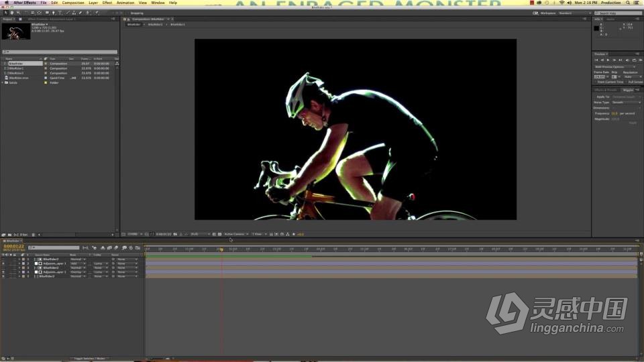Open the 1 View layout dropdown
644x362 pixels.
259,234
